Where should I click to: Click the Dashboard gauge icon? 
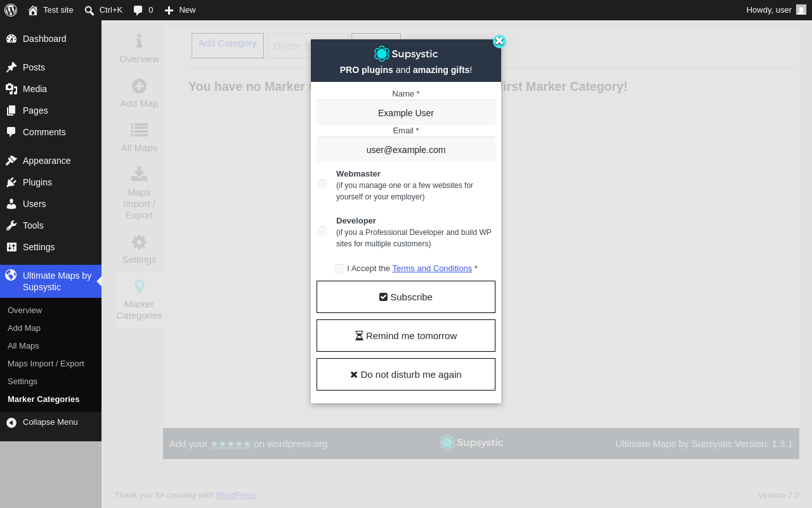pos(11,39)
